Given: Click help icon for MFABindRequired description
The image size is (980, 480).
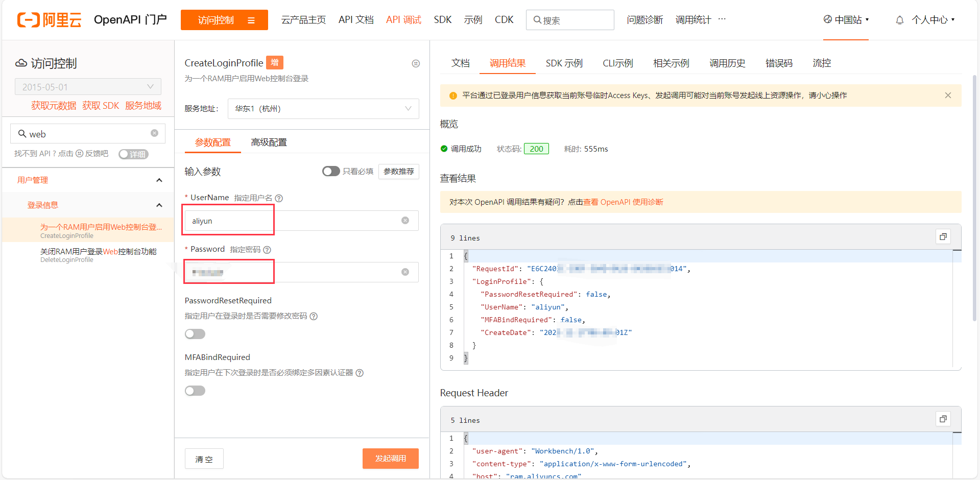Looking at the screenshot, I should pyautogui.click(x=360, y=373).
